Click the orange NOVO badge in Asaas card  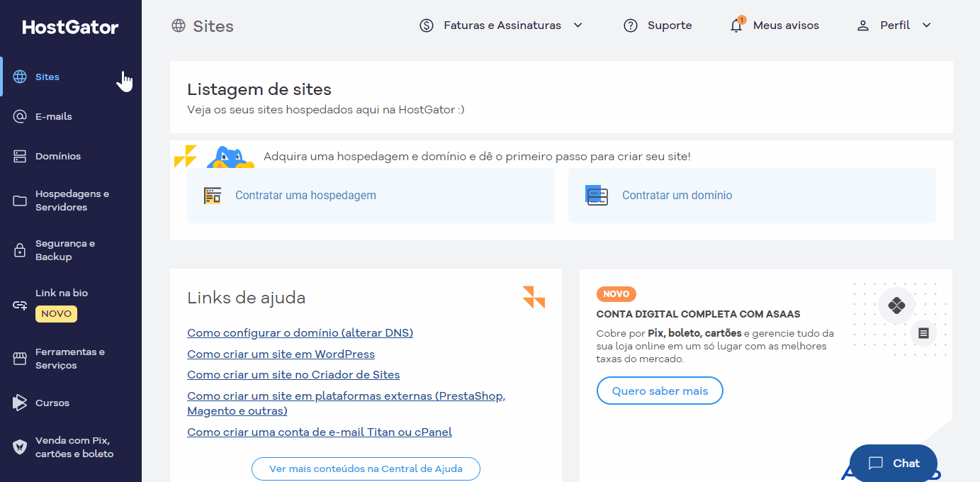[616, 293]
